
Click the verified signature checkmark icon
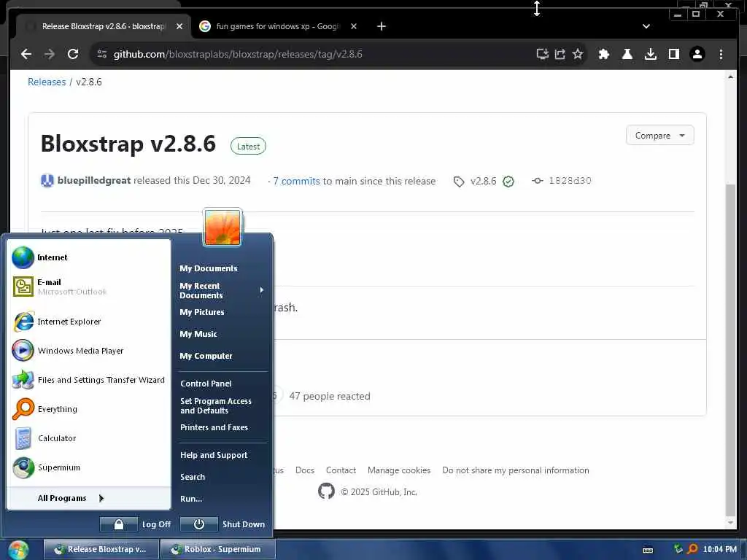(x=508, y=182)
